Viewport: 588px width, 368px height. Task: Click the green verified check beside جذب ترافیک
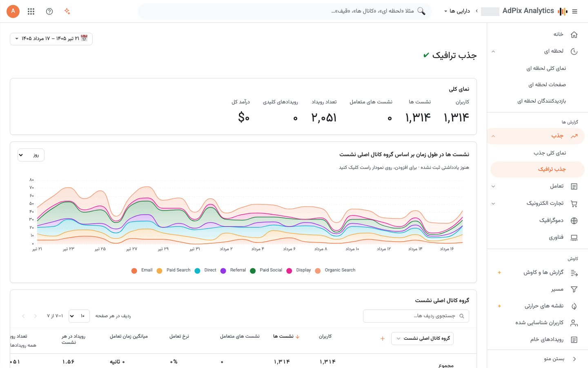(x=426, y=55)
